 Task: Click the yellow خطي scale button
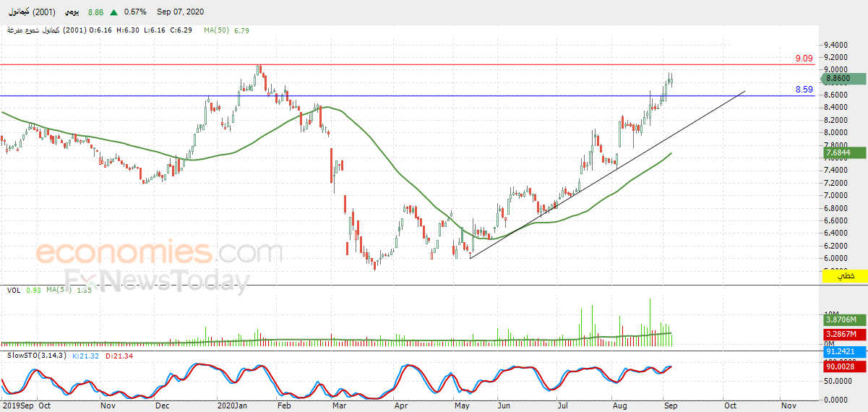pyautogui.click(x=844, y=276)
